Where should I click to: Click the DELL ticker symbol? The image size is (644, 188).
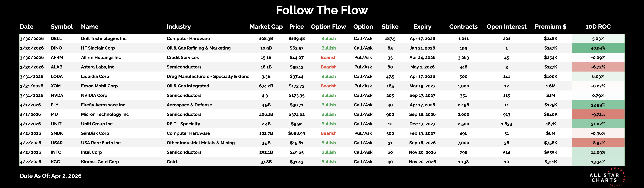tap(56, 39)
